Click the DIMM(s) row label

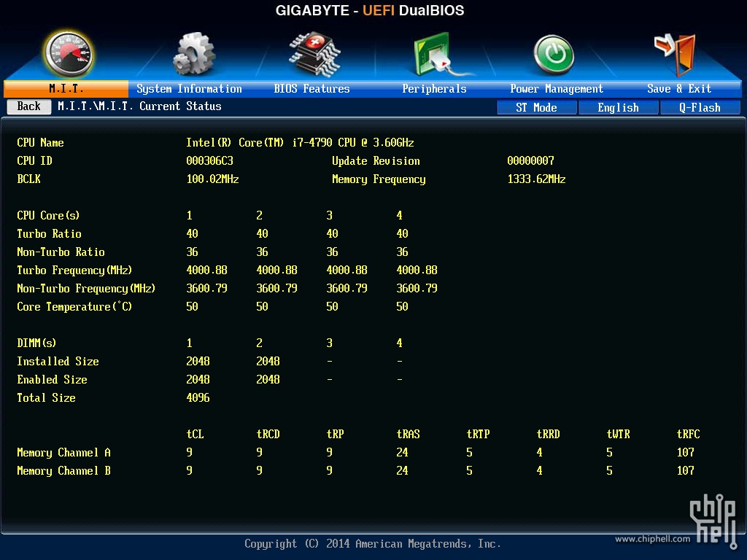(36, 343)
